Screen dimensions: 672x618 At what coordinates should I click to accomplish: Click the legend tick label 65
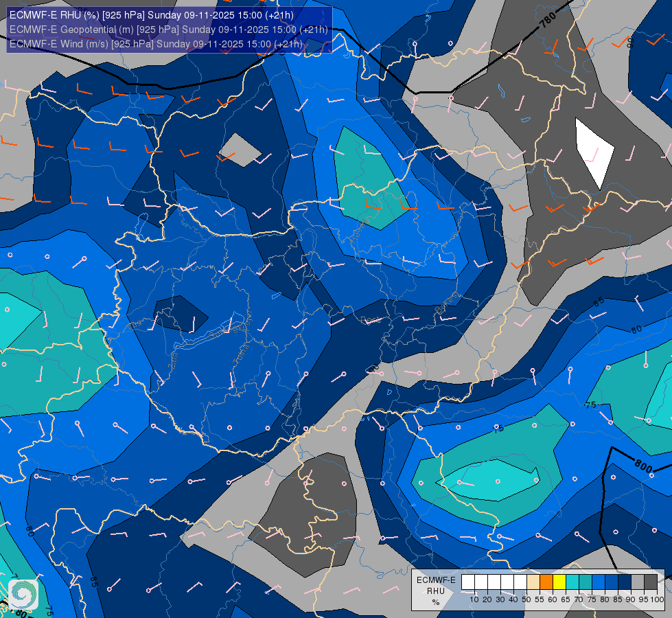[566, 599]
